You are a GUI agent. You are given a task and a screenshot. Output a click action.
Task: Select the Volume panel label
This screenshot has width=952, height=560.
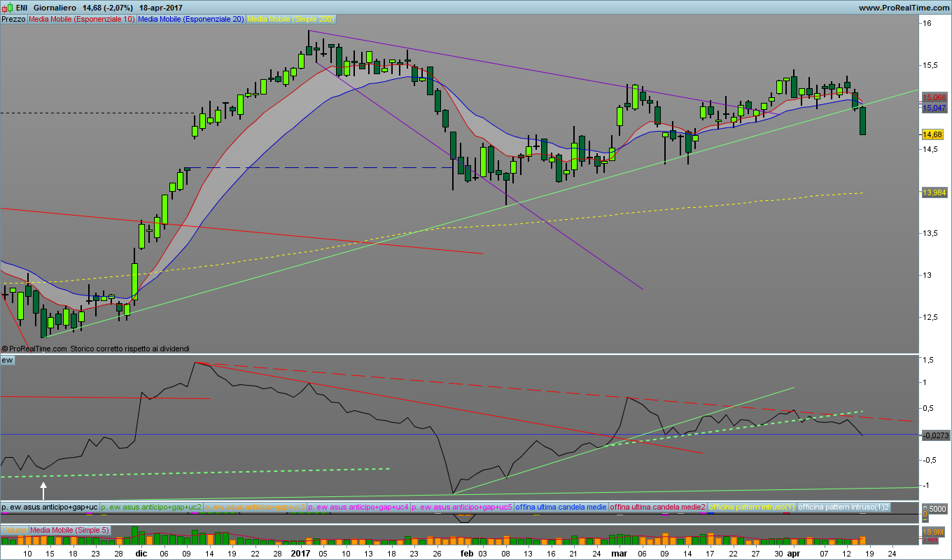tap(14, 530)
